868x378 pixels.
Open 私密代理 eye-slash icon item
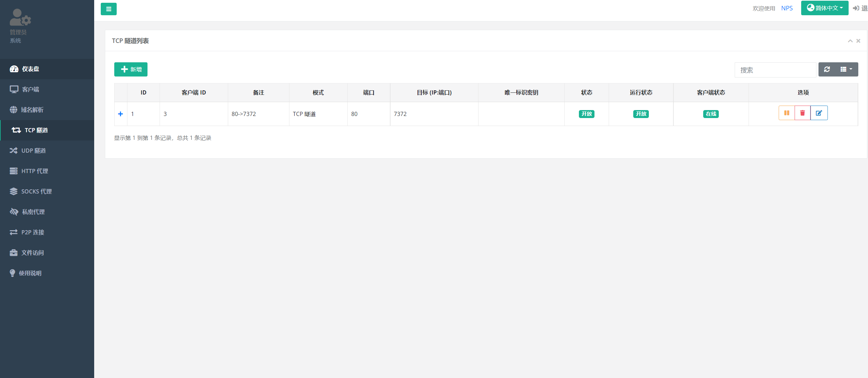pos(33,212)
